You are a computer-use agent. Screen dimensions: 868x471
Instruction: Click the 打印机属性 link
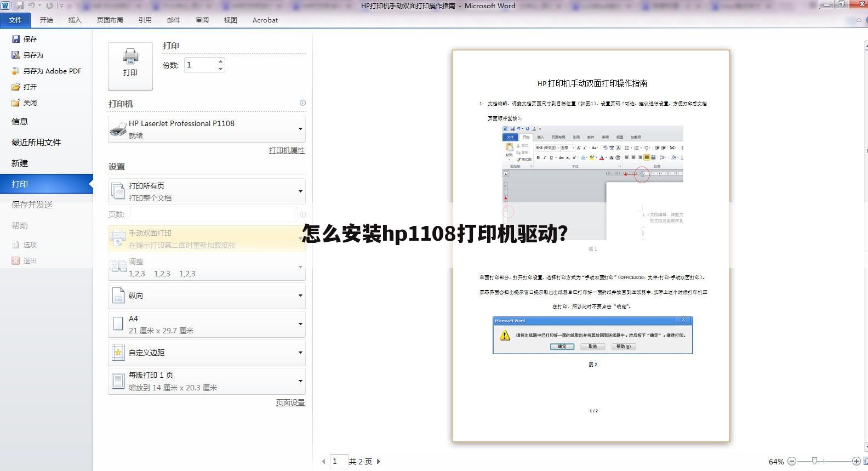[x=287, y=151]
